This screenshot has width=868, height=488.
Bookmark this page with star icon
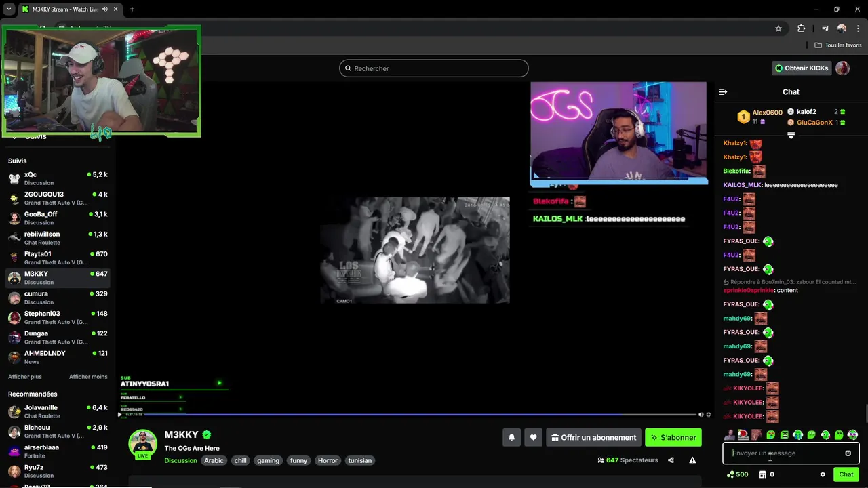pos(778,28)
